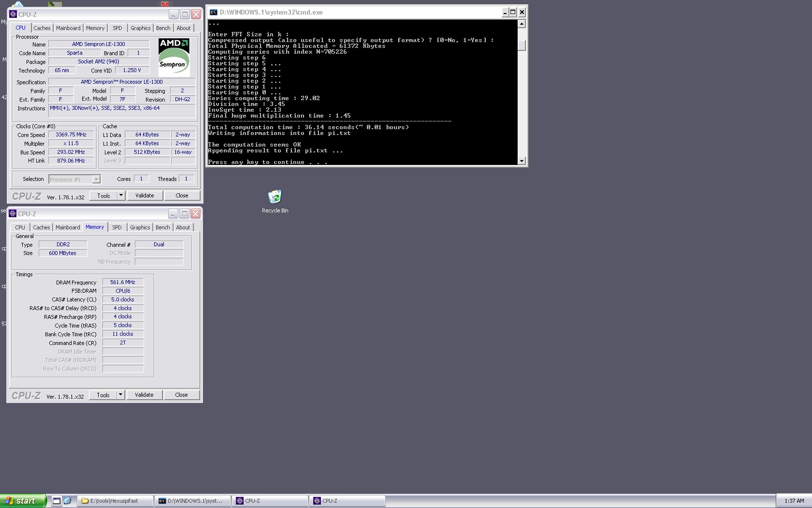Minimize the cmd.exe window
Viewport: 812px width, 508px height.
505,12
